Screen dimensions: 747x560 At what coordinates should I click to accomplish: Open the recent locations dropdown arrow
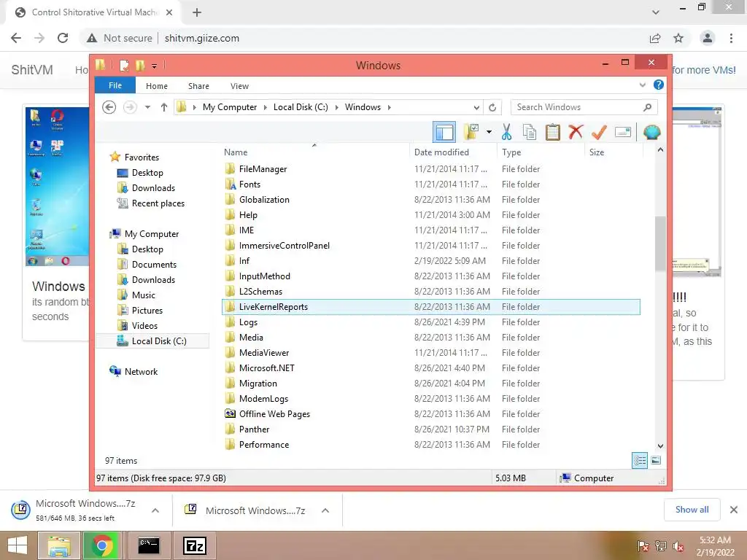(x=147, y=107)
